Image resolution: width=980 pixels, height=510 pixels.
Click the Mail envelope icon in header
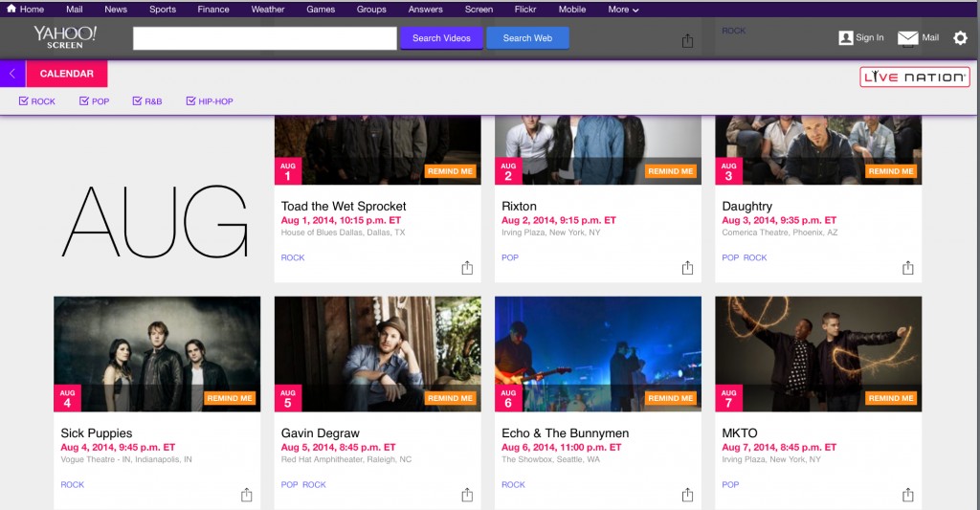(x=907, y=38)
